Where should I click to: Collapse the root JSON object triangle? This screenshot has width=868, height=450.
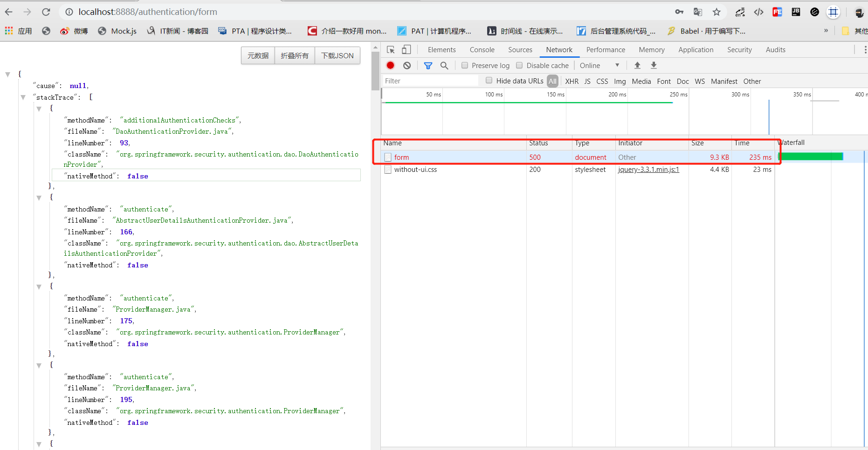(x=7, y=74)
